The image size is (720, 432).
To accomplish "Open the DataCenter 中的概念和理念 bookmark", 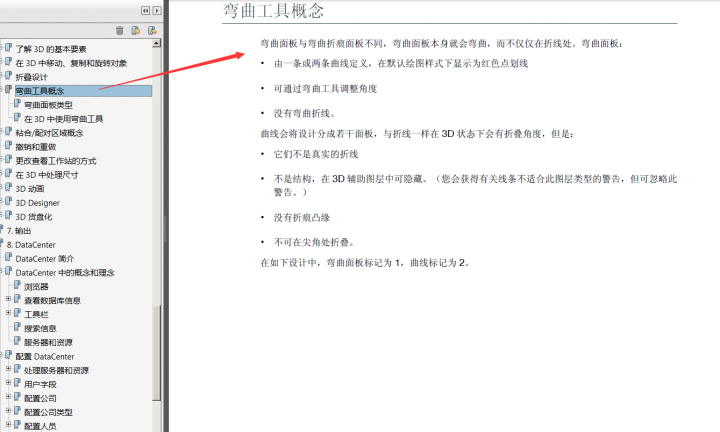I will point(65,273).
